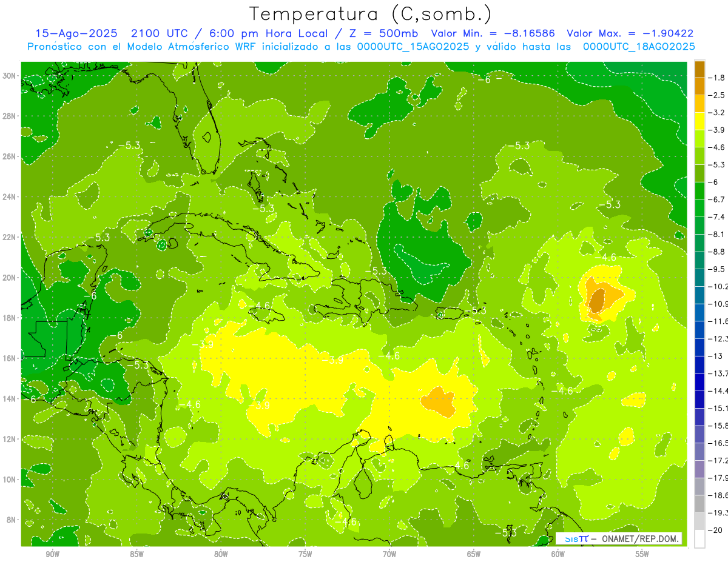The height and width of the screenshot is (562, 728).
Task: Click legend swatch between -2.5 and -3.2
Action: (x=699, y=104)
